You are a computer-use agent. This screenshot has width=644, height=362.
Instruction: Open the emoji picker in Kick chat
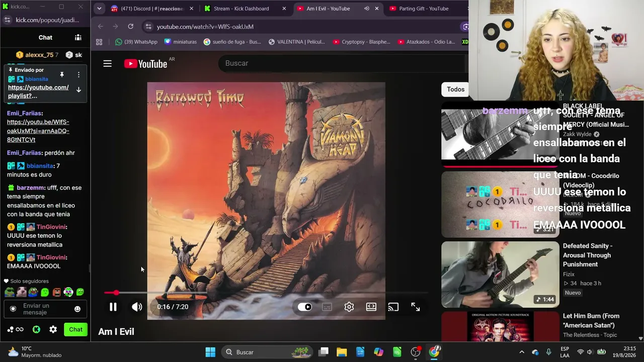[x=77, y=309]
